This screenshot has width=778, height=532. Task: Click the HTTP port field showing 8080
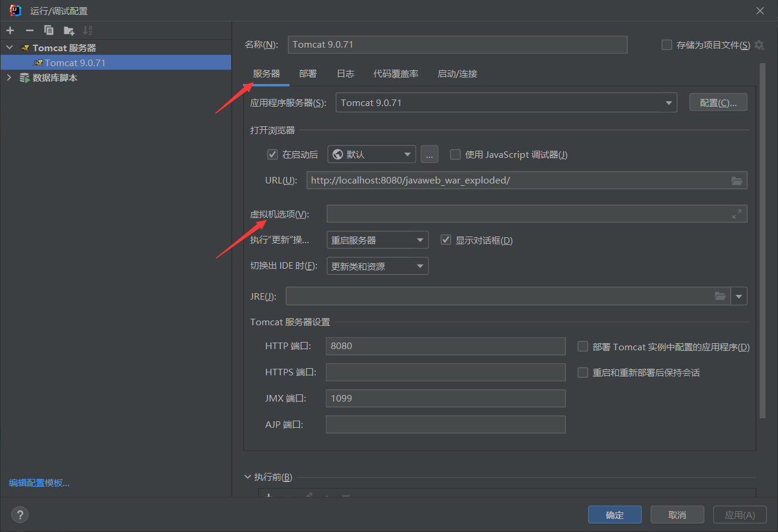pos(446,346)
